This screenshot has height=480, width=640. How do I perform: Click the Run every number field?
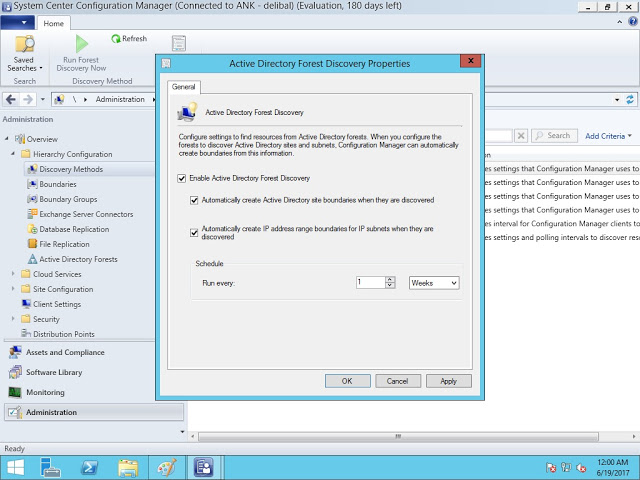coord(370,283)
